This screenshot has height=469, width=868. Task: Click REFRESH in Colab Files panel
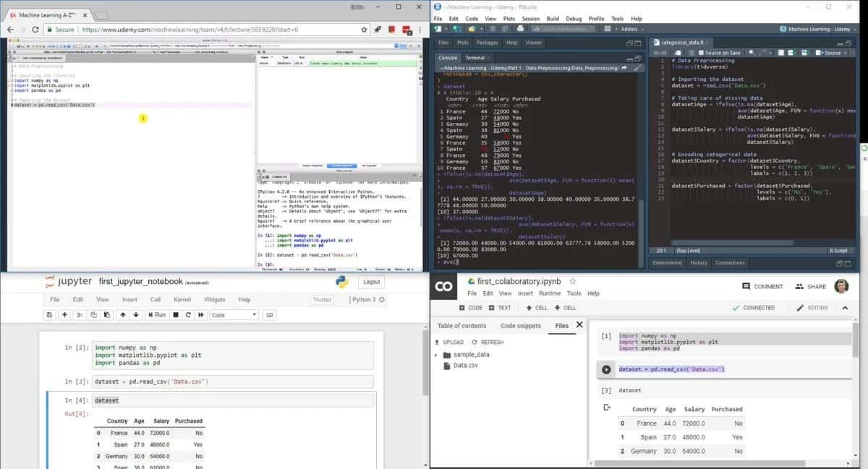pyautogui.click(x=488, y=342)
